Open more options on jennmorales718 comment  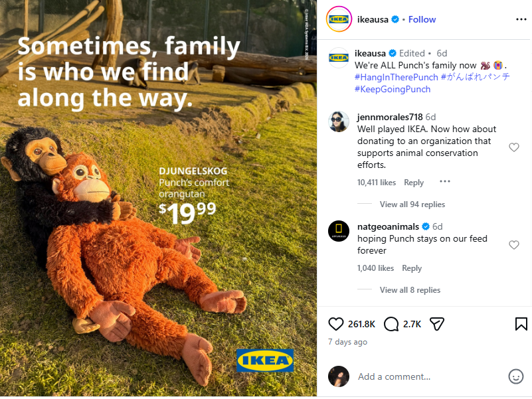445,182
